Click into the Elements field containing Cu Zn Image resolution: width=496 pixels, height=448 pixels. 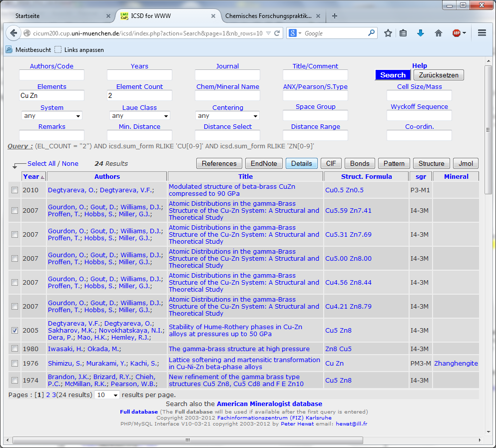[x=51, y=95]
